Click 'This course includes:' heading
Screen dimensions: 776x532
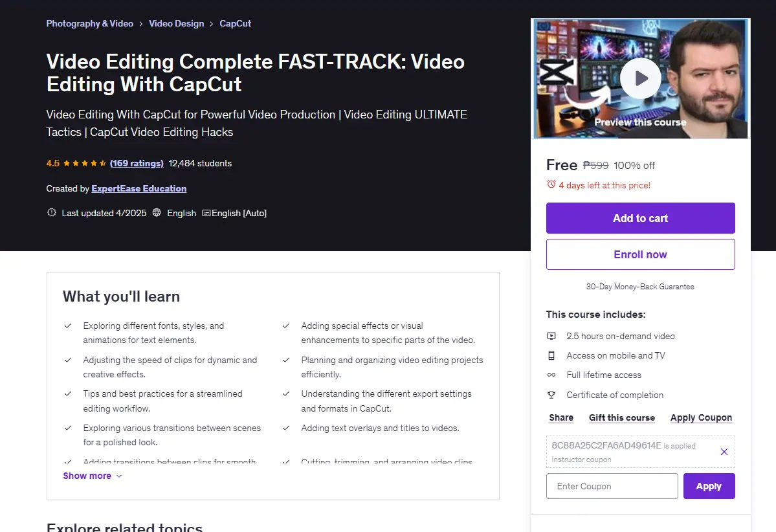tap(596, 315)
